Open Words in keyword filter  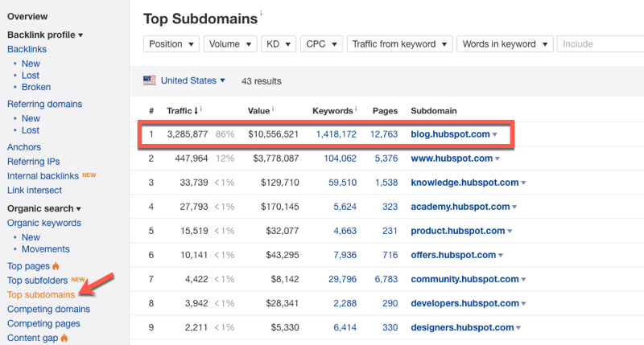tap(506, 44)
